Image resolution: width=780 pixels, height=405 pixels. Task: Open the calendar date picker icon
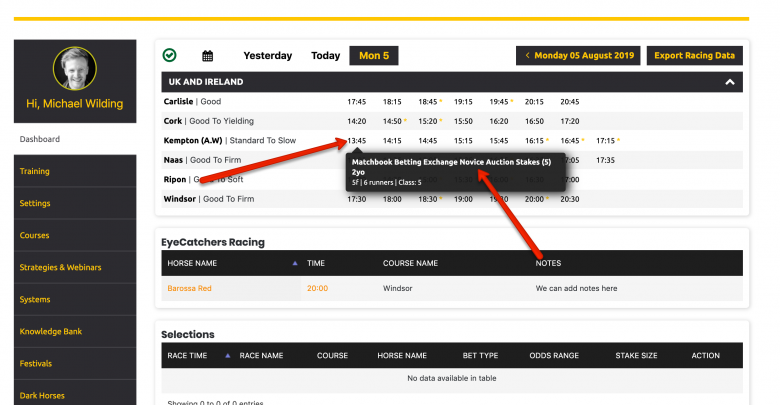[208, 56]
